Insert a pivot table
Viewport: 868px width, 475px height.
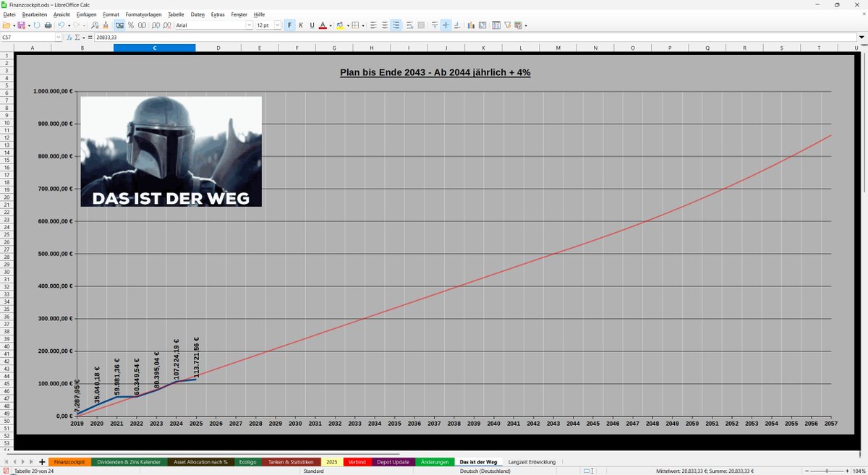click(482, 25)
